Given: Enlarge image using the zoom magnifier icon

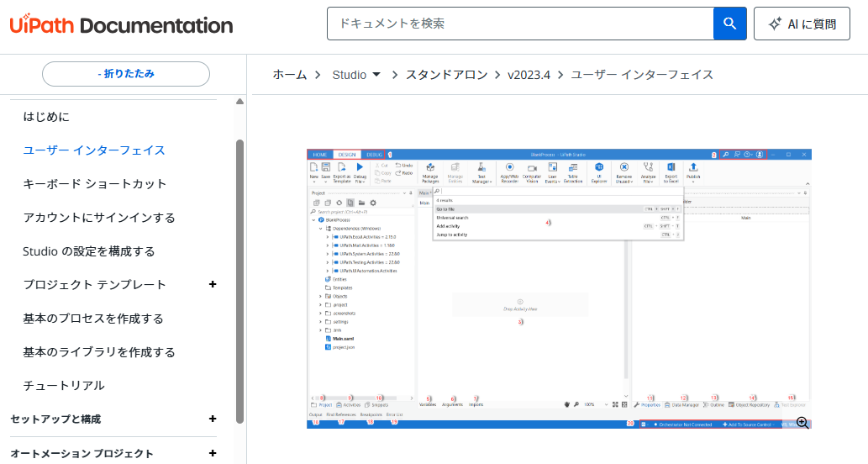Looking at the screenshot, I should click(x=802, y=423).
